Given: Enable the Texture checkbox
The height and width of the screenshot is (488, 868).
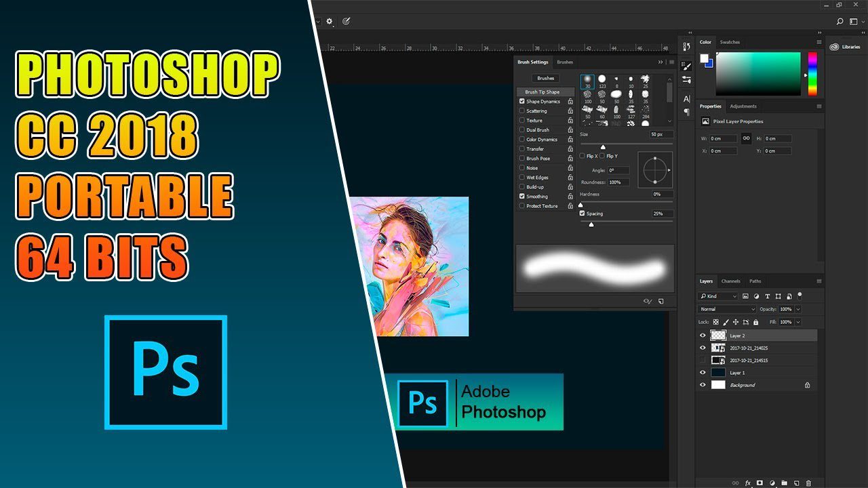Looking at the screenshot, I should [x=522, y=120].
